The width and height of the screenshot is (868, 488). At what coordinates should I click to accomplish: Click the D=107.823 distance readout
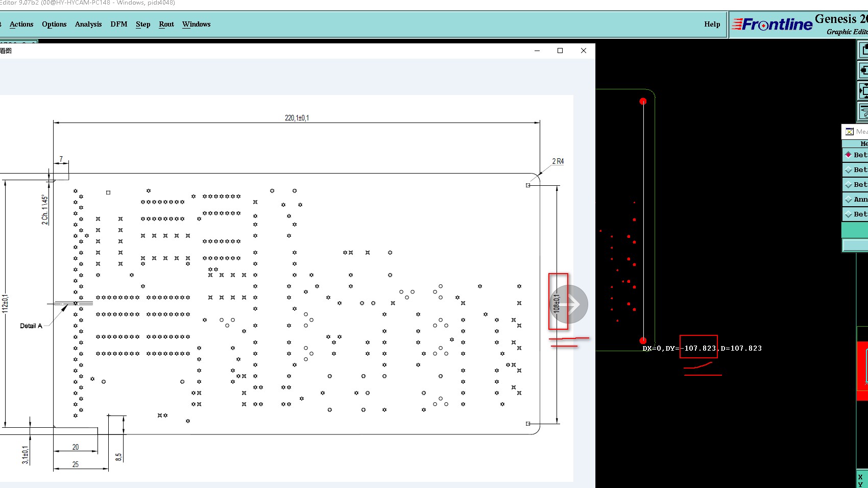tap(741, 348)
